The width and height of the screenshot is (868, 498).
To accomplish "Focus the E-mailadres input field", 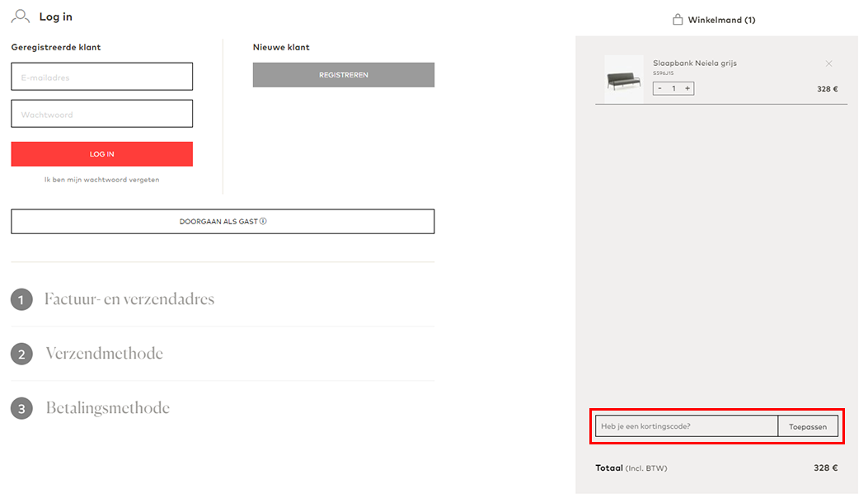I will 102,77.
